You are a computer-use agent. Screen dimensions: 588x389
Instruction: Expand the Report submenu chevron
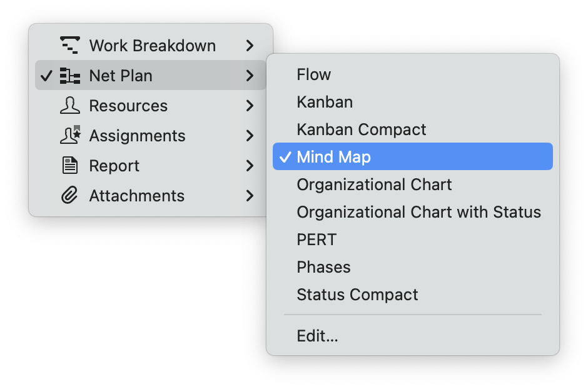point(250,165)
